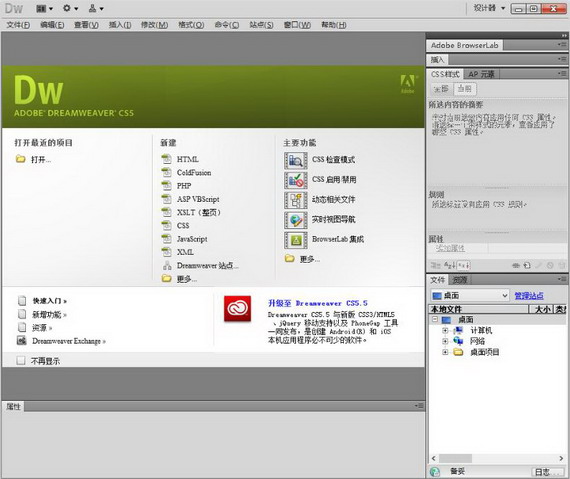Click the 管理站点 link
This screenshot has width=570, height=479.
pyautogui.click(x=529, y=296)
